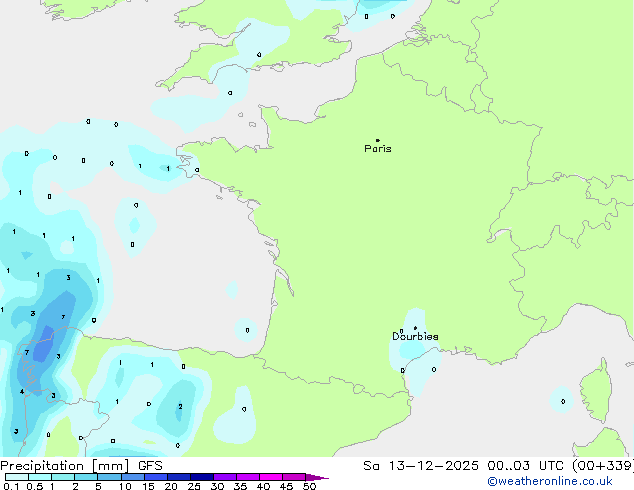Click the over-50 mm arrow swatch
This screenshot has width=634, height=490.
point(317,477)
